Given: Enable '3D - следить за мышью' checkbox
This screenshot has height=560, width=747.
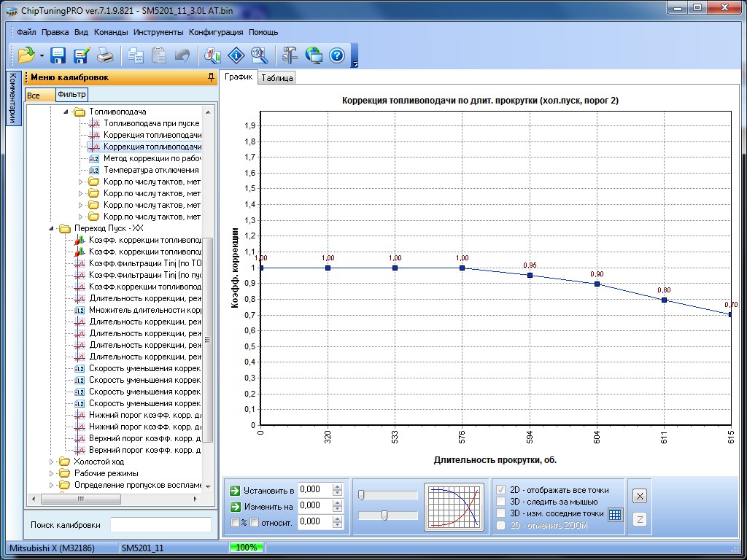Looking at the screenshot, I should pyautogui.click(x=500, y=502).
